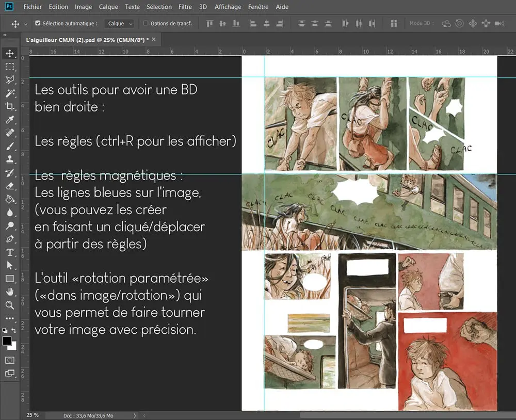Click Align left edges icon

tap(253, 23)
